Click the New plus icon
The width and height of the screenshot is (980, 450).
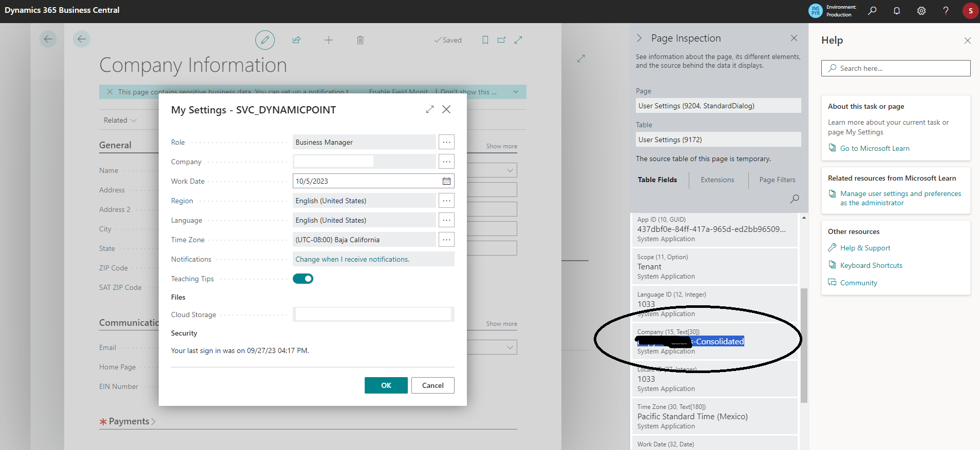pyautogui.click(x=329, y=40)
